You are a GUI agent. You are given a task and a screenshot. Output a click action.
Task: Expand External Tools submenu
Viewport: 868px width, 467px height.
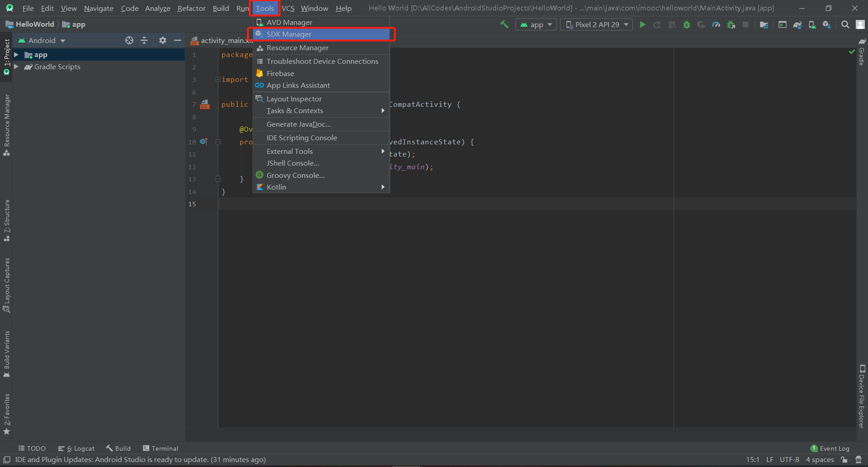tap(321, 151)
